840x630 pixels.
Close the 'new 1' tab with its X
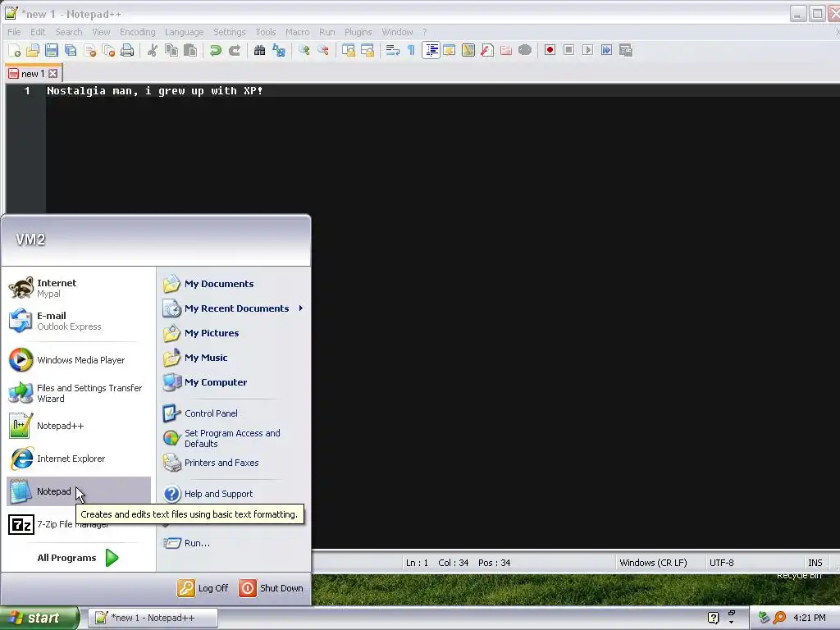pos(52,73)
